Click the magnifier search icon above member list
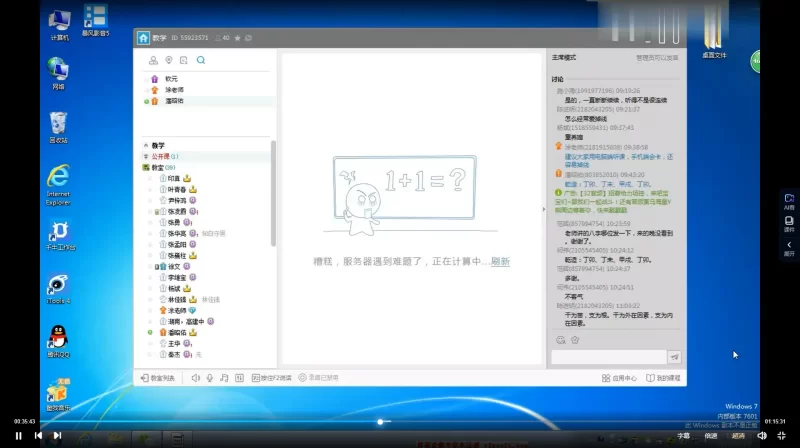 pos(201,60)
